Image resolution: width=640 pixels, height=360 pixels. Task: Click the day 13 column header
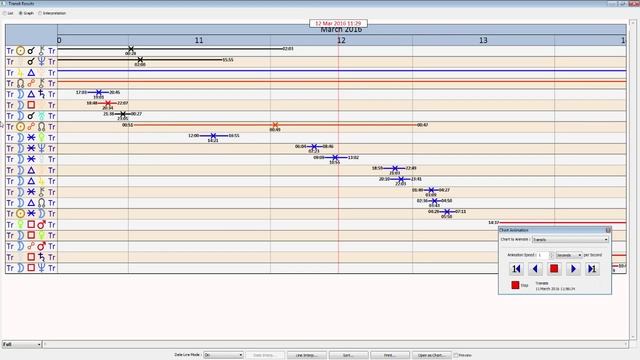[483, 40]
